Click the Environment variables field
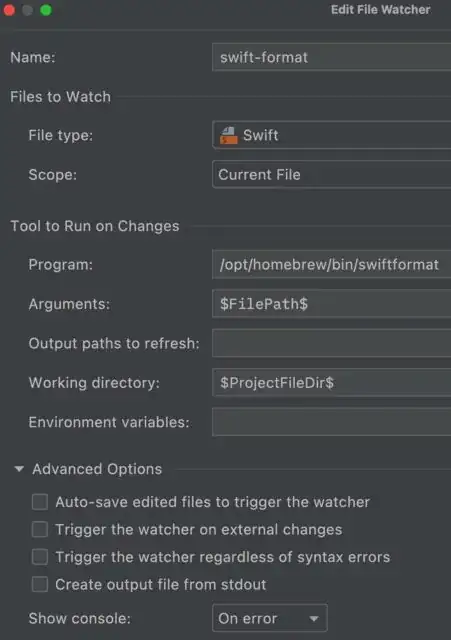The height and width of the screenshot is (640, 451). click(331, 422)
